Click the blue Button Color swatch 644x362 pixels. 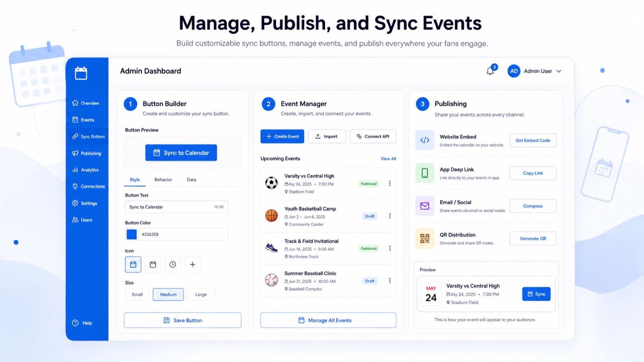pyautogui.click(x=132, y=234)
